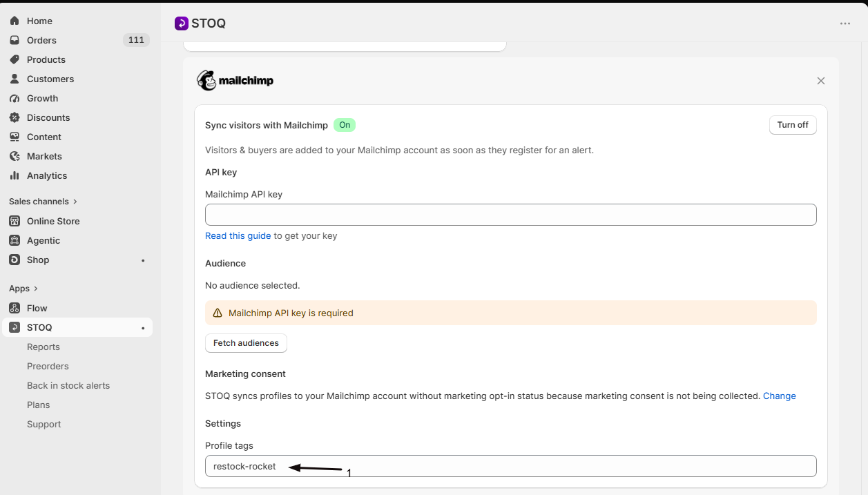Click the green On status badge
868x495 pixels.
[345, 125]
